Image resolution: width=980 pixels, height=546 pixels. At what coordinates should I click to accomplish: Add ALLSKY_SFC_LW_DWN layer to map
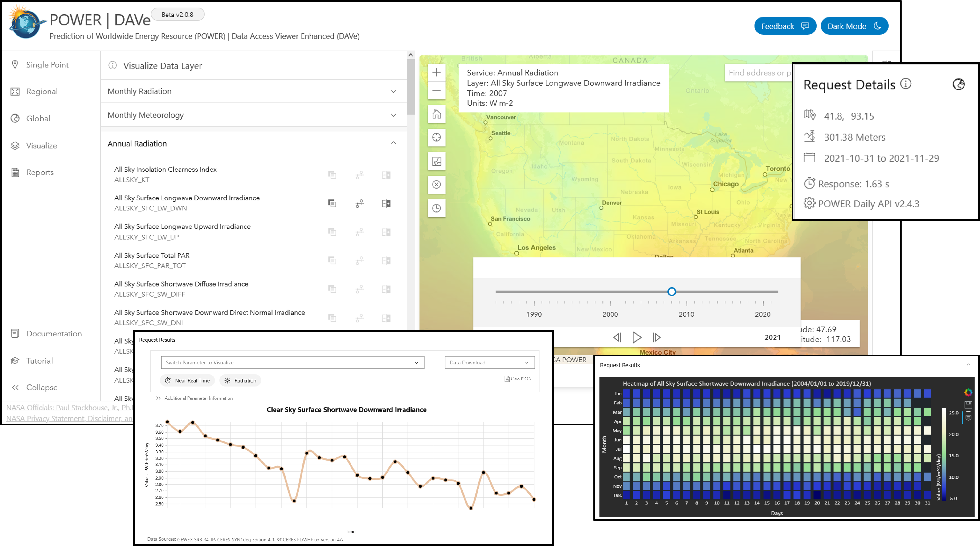pyautogui.click(x=332, y=203)
